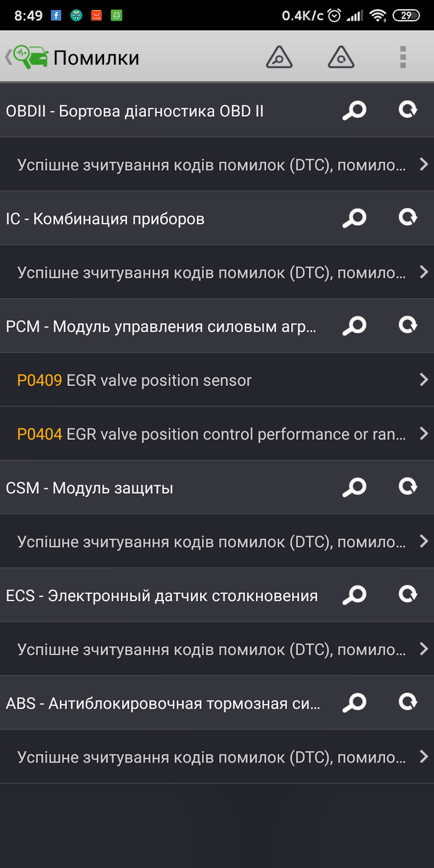Image resolution: width=434 pixels, height=868 pixels.
Task: Search faults for the OBDII module
Action: tap(354, 110)
